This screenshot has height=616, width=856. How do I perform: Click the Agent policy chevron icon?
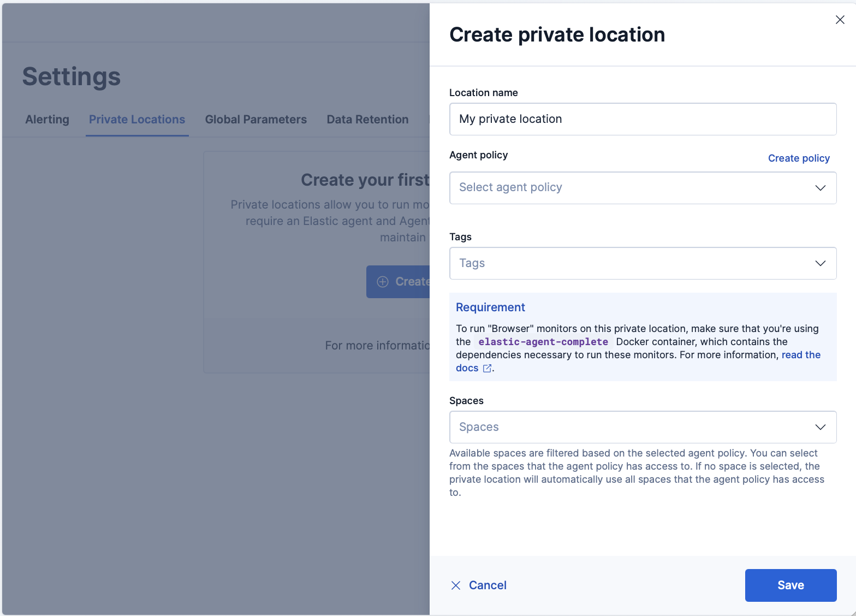pos(820,188)
